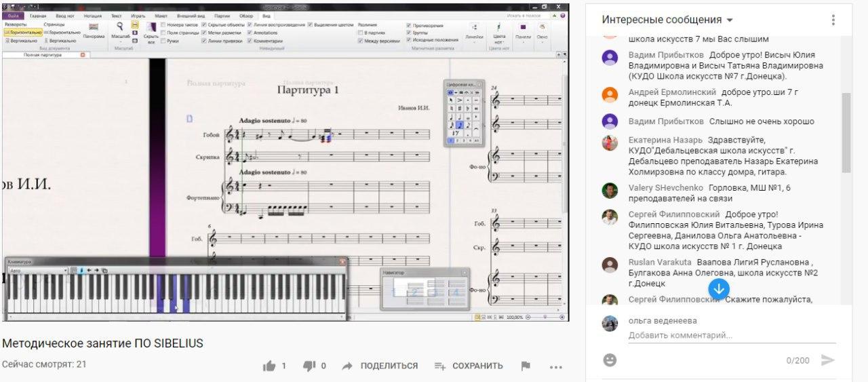Click the СОХРАНИТЬ save button
Viewport: 868px width, 382px height.
469,366
